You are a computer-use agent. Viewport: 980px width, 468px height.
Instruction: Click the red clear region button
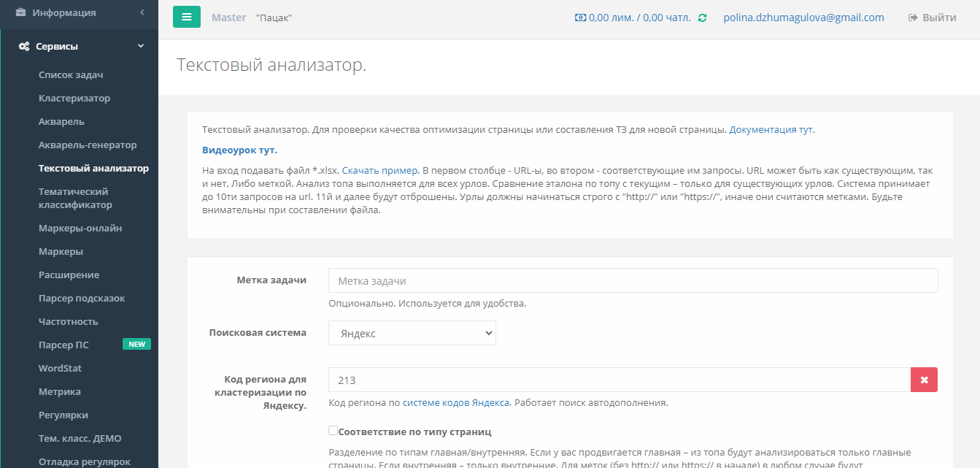click(x=924, y=380)
